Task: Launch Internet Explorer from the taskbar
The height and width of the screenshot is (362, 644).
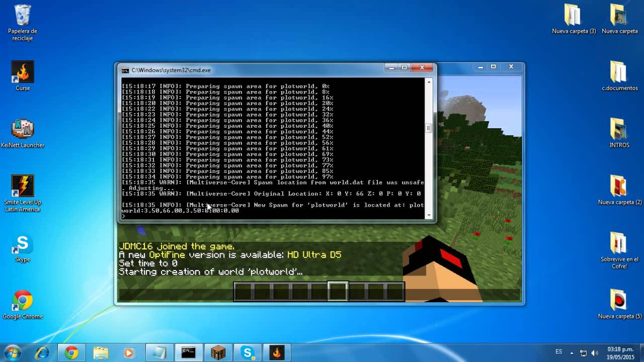Action: 42,353
